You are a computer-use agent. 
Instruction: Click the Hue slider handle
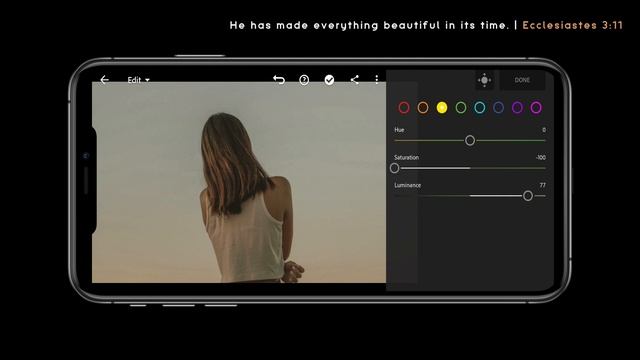click(470, 140)
